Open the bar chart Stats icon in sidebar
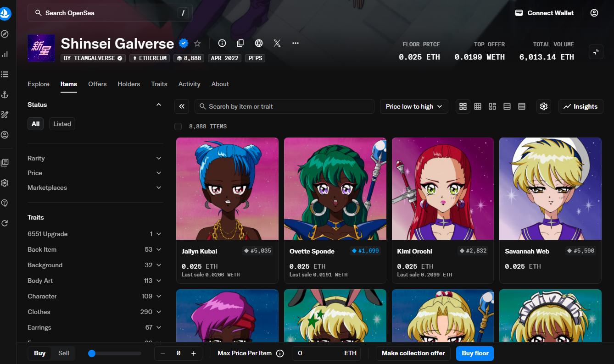 5,54
